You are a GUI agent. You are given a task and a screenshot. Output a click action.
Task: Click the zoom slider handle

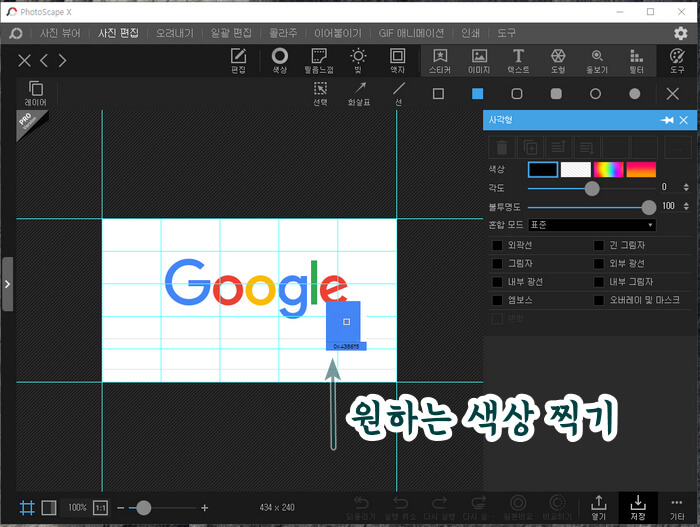(x=143, y=508)
